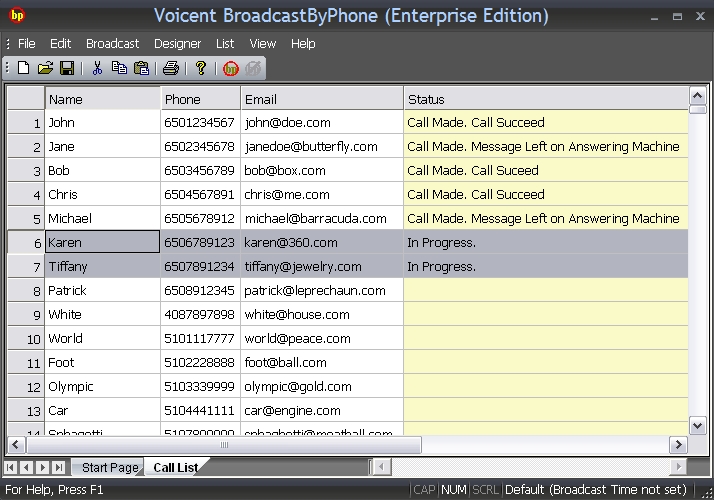Switch to the Start Page tab

pos(110,468)
